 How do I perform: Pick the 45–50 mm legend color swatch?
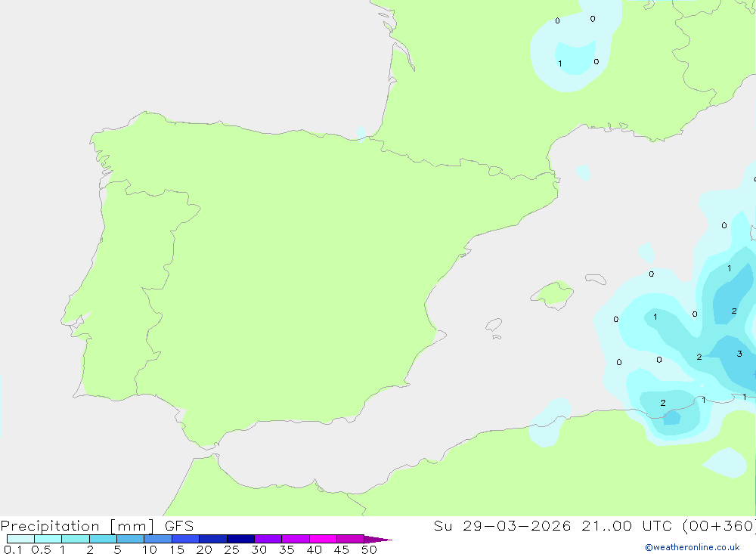350,539
